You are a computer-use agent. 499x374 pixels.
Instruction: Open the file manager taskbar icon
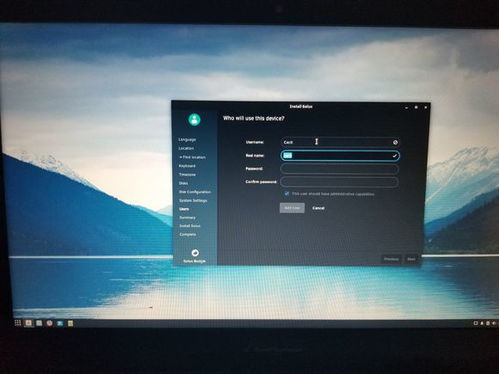click(39, 323)
